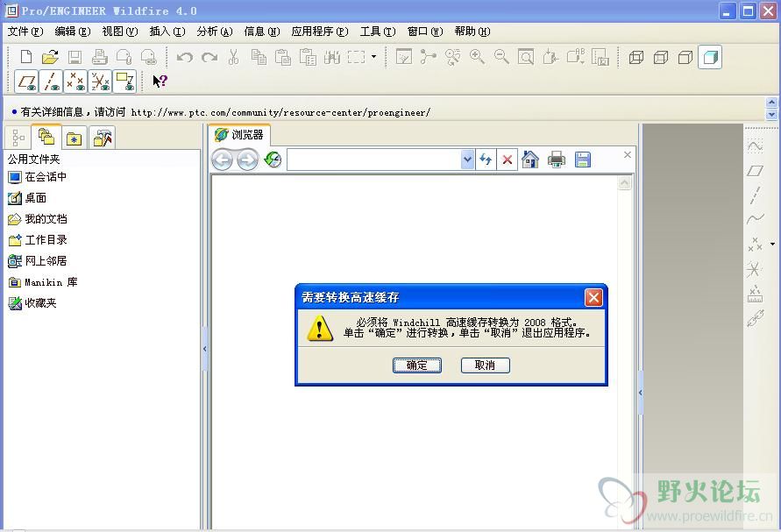Open a file using the folder icon
The height and width of the screenshot is (532, 781).
tap(50, 57)
